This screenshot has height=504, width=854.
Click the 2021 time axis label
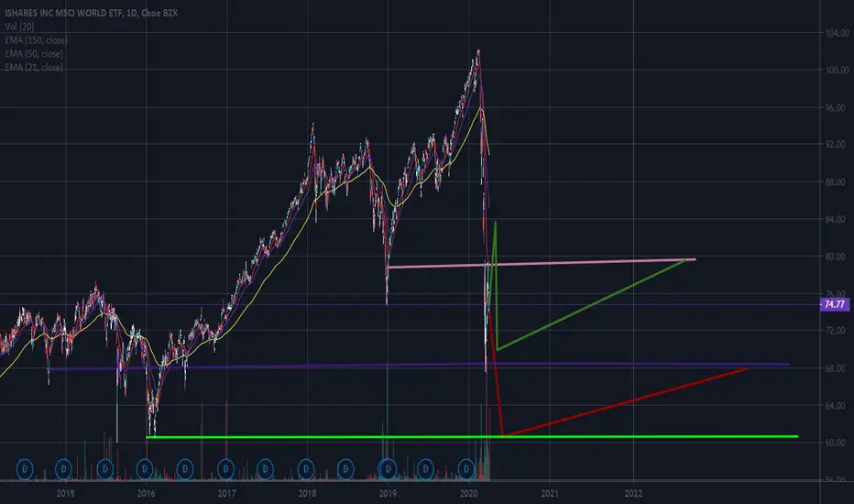coord(550,494)
